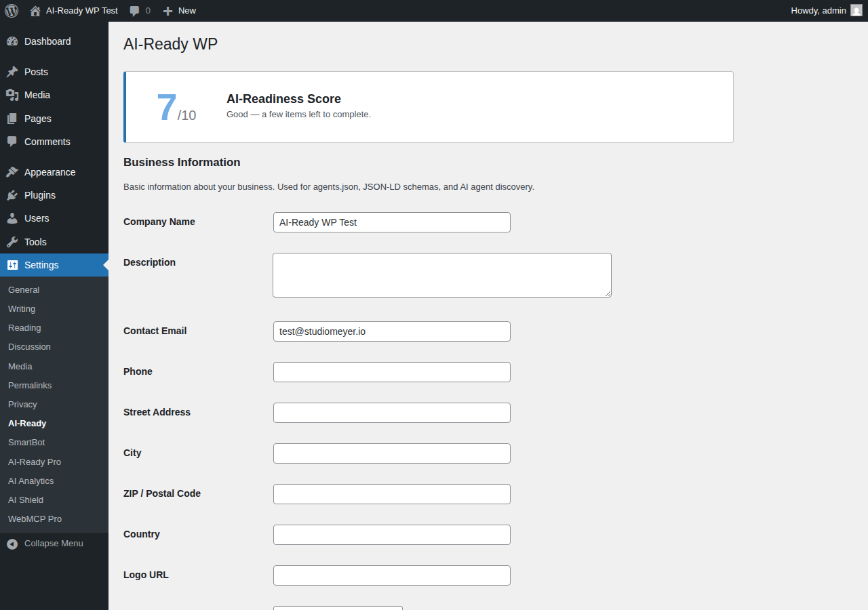
Task: Collapse the admin sidebar menu
Action: click(x=54, y=544)
